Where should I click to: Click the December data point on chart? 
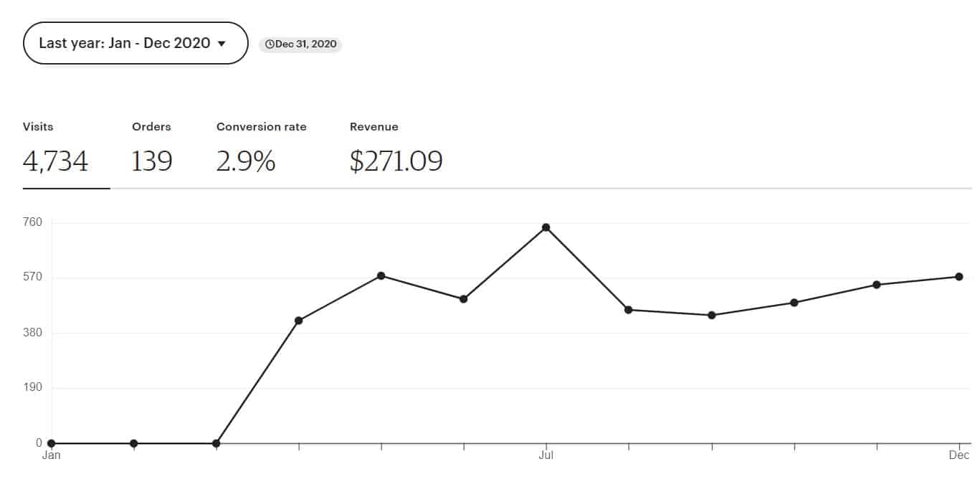[x=959, y=277]
